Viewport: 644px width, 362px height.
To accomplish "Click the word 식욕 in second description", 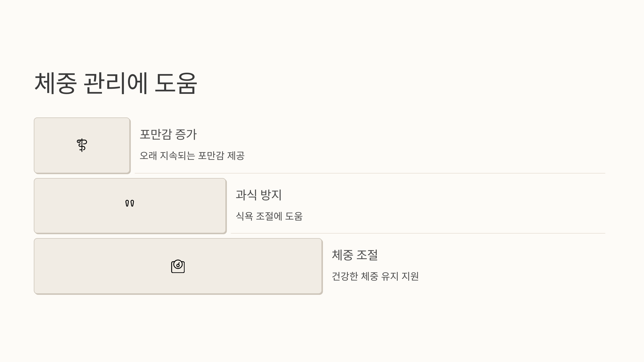I will (x=244, y=216).
